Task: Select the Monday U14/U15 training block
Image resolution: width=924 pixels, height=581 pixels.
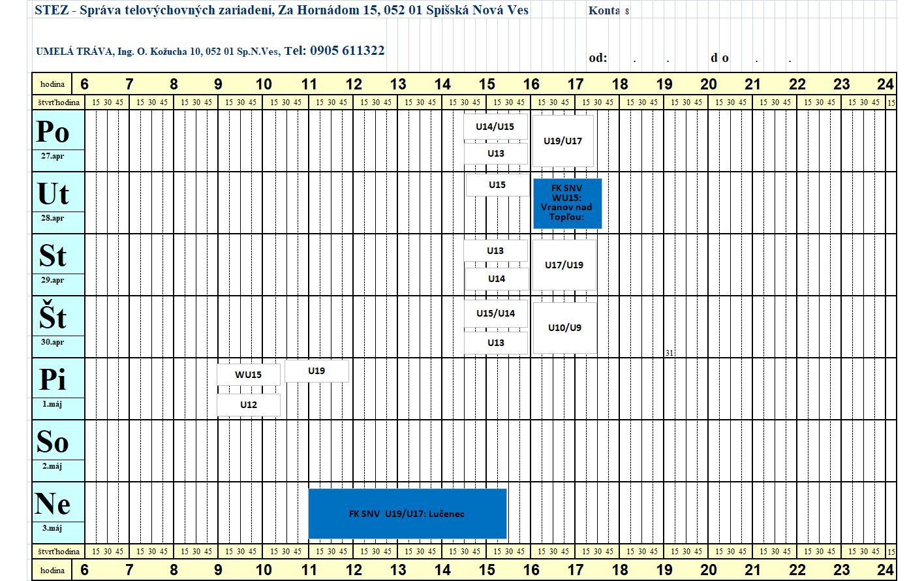Action: click(495, 127)
